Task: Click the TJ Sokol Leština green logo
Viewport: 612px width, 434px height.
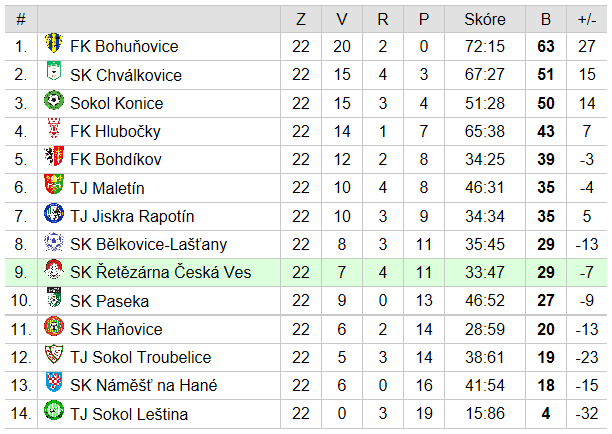Action: tap(54, 410)
